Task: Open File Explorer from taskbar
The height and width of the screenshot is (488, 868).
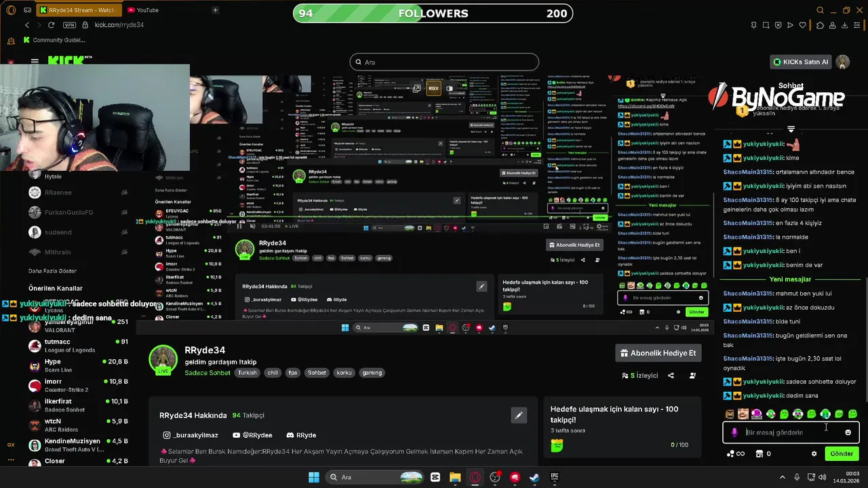Action: pyautogui.click(x=455, y=477)
